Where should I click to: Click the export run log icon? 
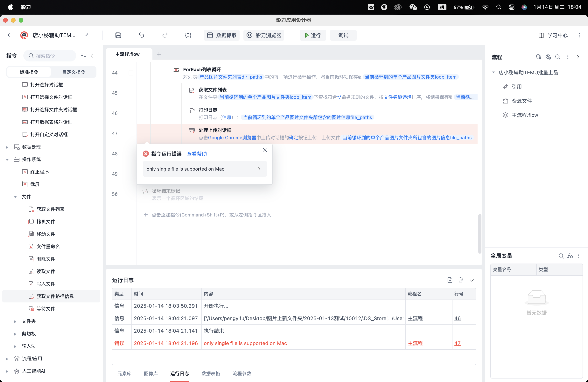[450, 280]
